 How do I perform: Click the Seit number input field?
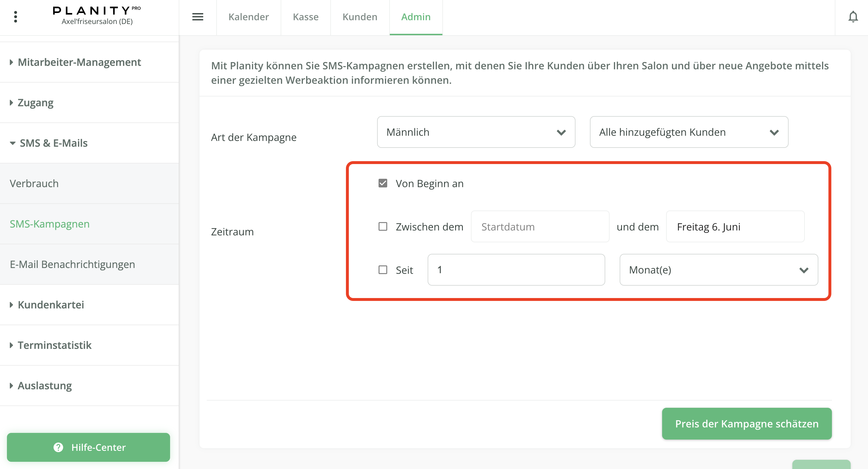(516, 270)
